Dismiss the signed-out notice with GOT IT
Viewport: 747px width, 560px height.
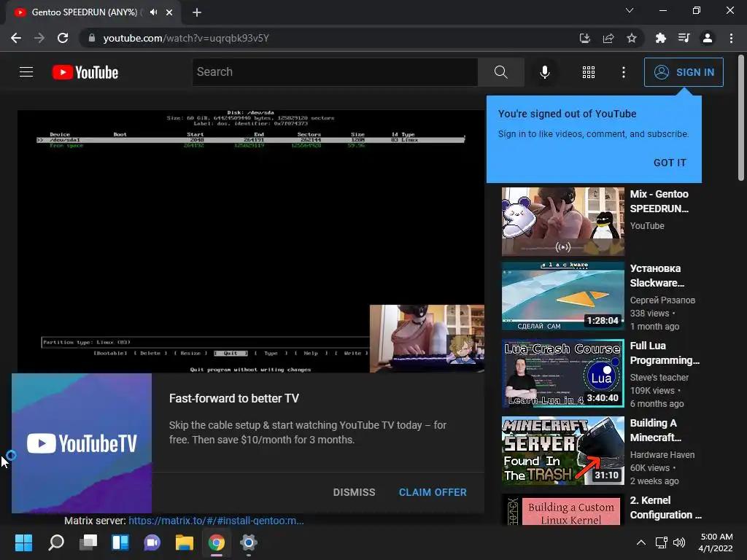coord(670,163)
